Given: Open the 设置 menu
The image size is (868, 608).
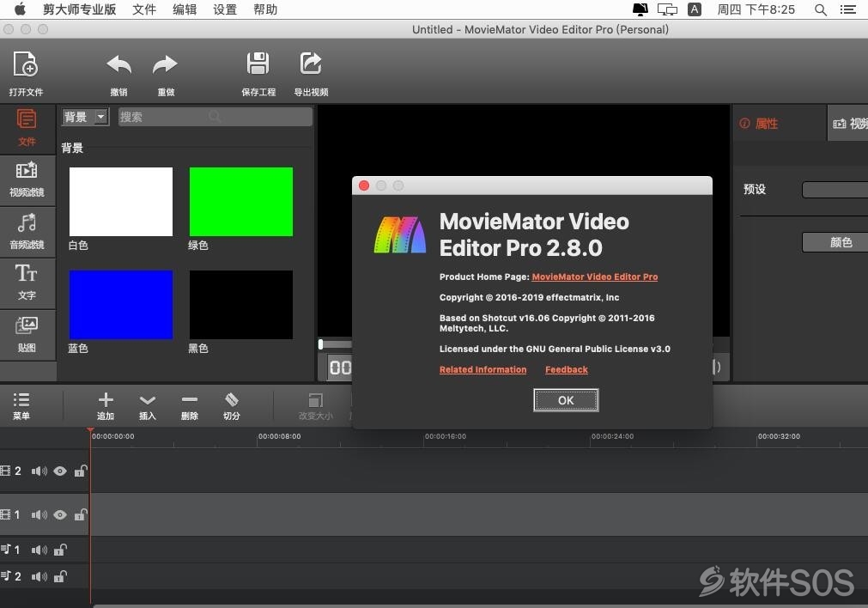Looking at the screenshot, I should tap(225, 9).
